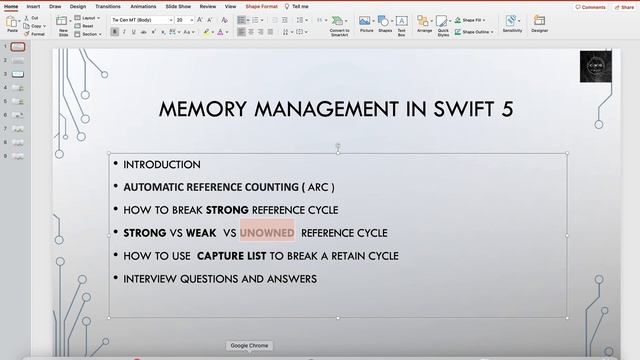Toggle subscript formatting

pos(163,32)
